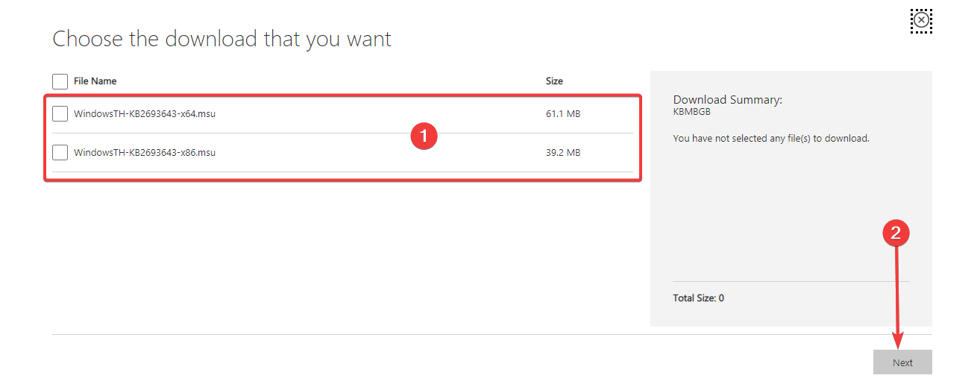
Task: Click the red number 1 badge
Action: point(424,136)
